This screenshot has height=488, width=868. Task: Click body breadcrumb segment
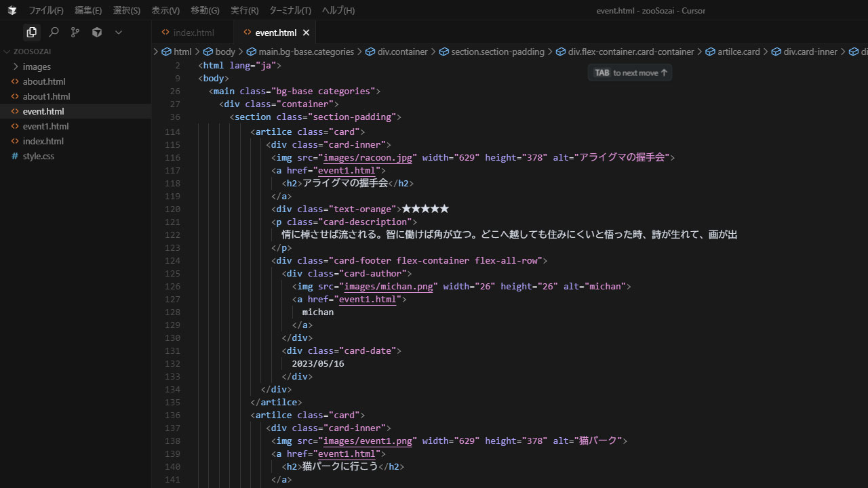[x=219, y=52]
